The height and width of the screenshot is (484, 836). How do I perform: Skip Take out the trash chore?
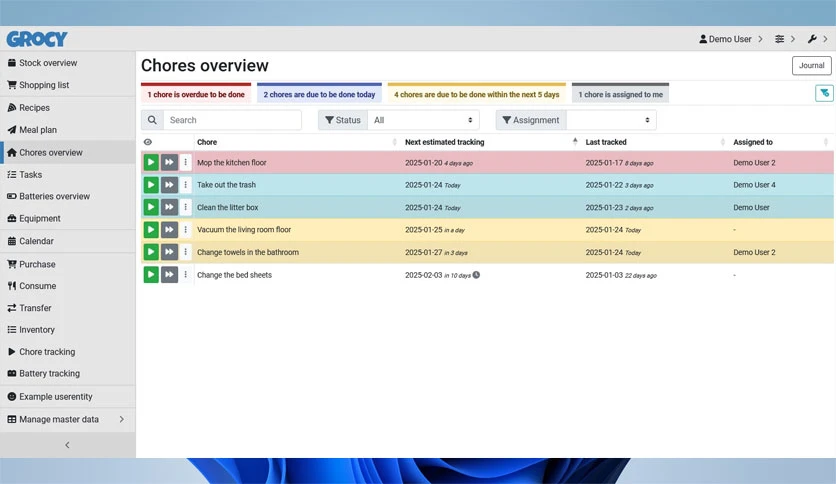click(169, 184)
